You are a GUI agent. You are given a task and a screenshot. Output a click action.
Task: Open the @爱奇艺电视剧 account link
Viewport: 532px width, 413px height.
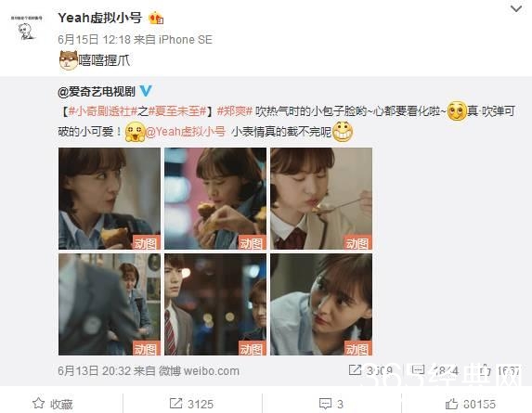97,91
